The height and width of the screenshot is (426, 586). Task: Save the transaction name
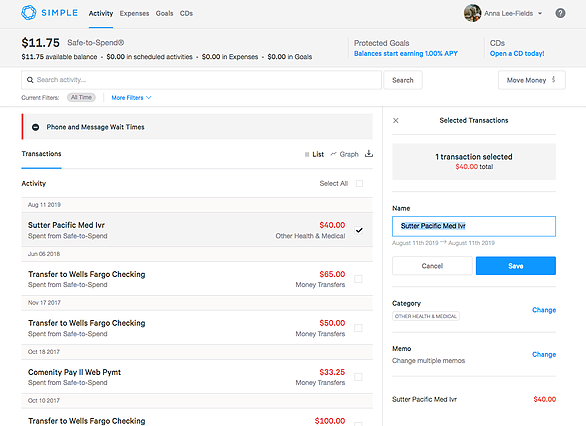click(x=516, y=266)
